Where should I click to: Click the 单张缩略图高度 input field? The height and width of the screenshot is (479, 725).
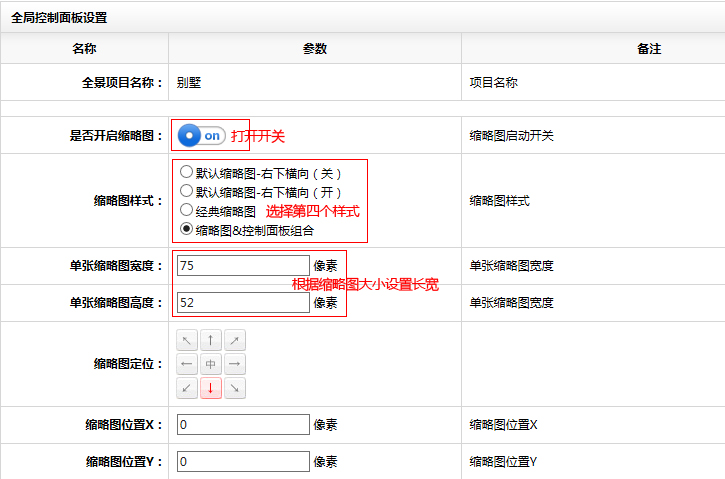pos(243,302)
